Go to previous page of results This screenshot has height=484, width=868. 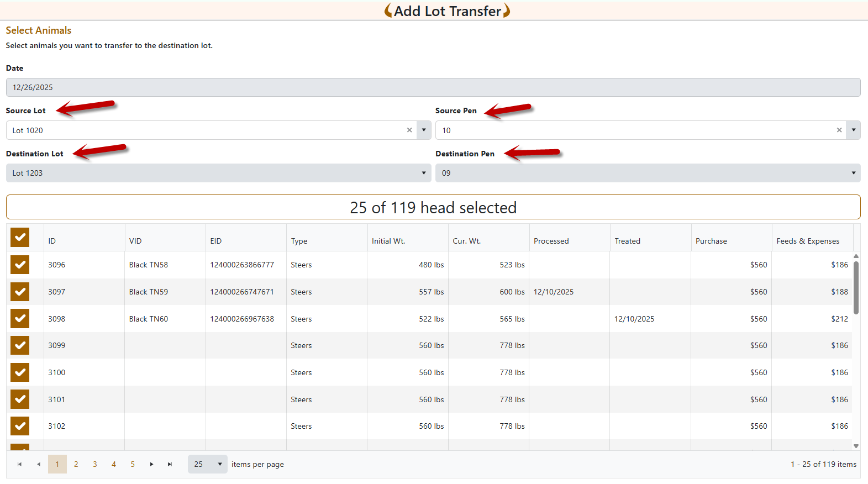click(38, 464)
